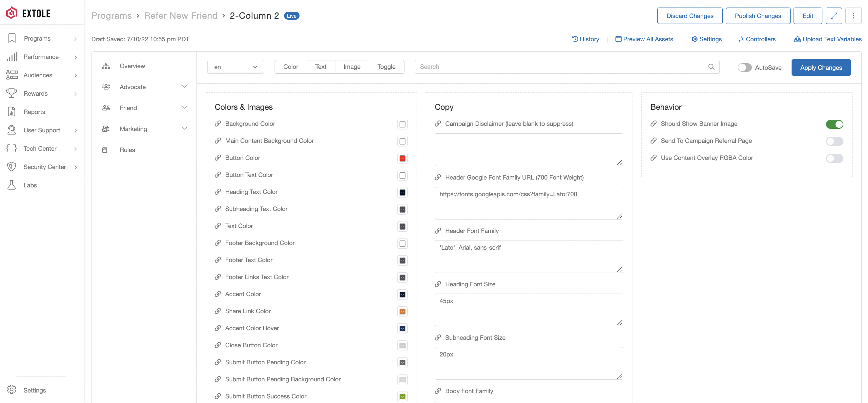This screenshot has width=868, height=403.
Task: Click the Search input field
Action: [x=567, y=67]
